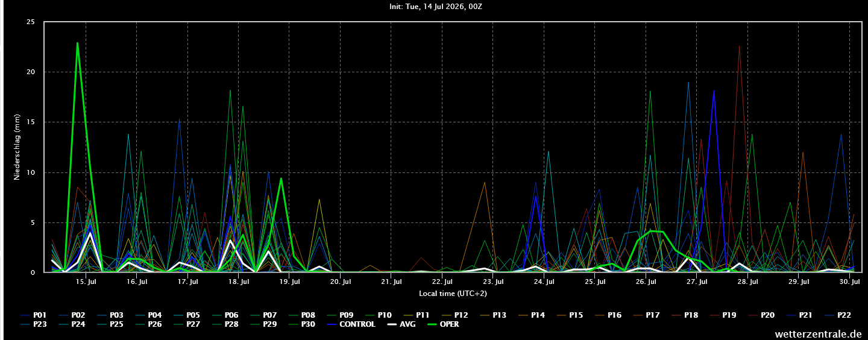Hide the P01 ensemble member
The height and width of the screenshot is (340, 868).
[x=33, y=315]
